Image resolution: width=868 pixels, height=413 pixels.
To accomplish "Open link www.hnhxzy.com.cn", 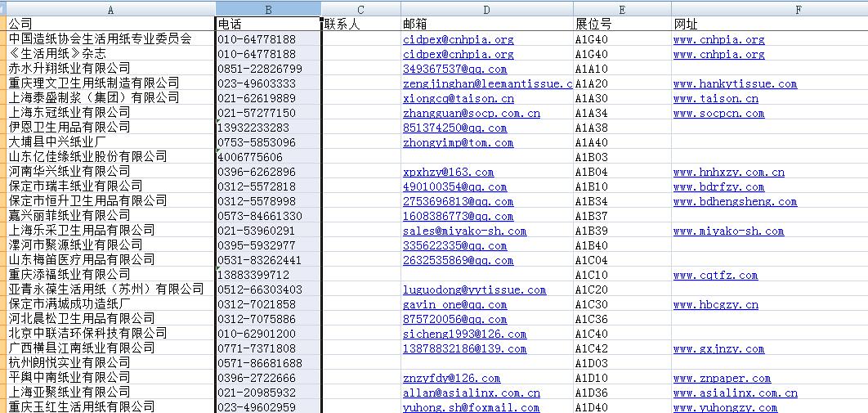I will click(x=728, y=173).
